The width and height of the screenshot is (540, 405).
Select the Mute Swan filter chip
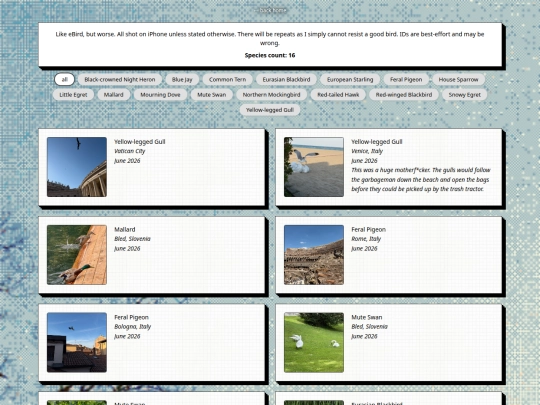tap(211, 95)
